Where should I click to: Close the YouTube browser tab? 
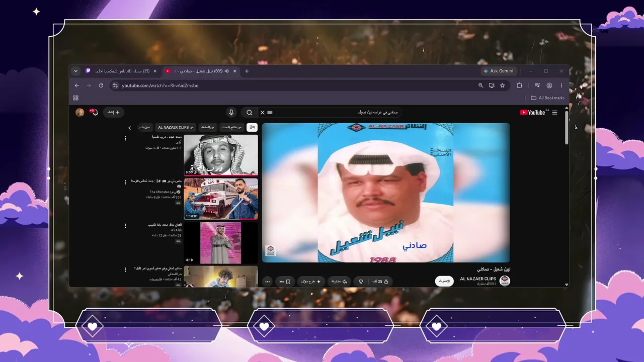point(235,71)
